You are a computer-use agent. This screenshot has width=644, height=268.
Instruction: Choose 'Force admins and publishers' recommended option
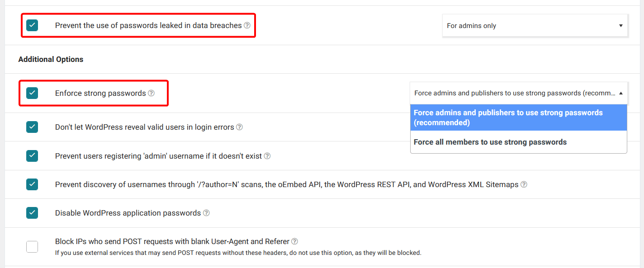[x=508, y=118]
